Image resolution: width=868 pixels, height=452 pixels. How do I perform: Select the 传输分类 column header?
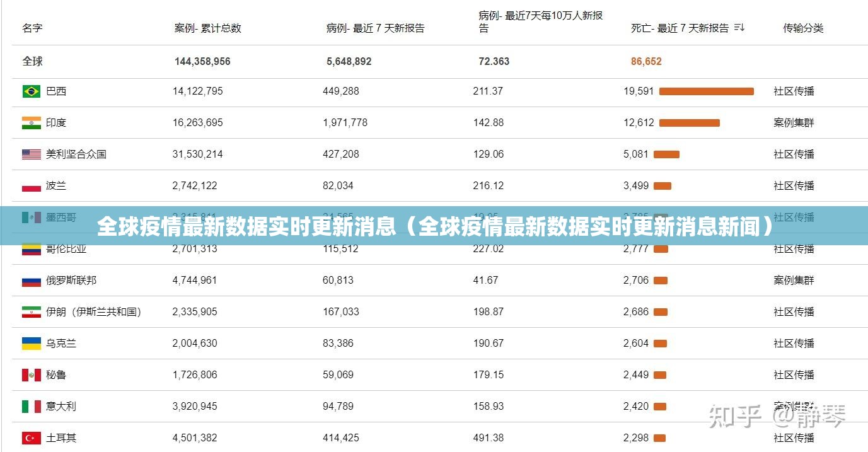click(x=803, y=28)
